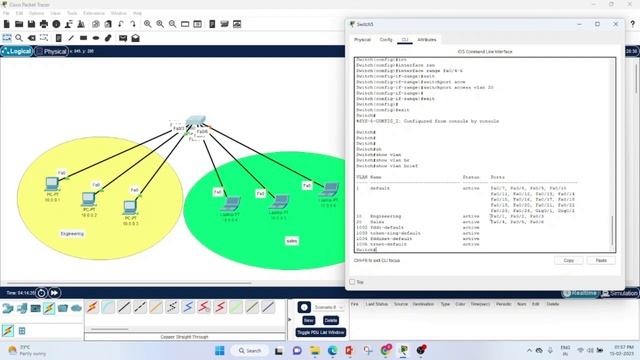
Task: Switch to Logical workspace view
Action: point(17,51)
